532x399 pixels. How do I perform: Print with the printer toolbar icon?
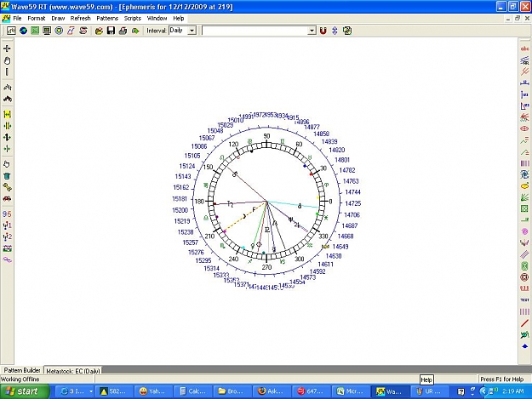click(123, 31)
